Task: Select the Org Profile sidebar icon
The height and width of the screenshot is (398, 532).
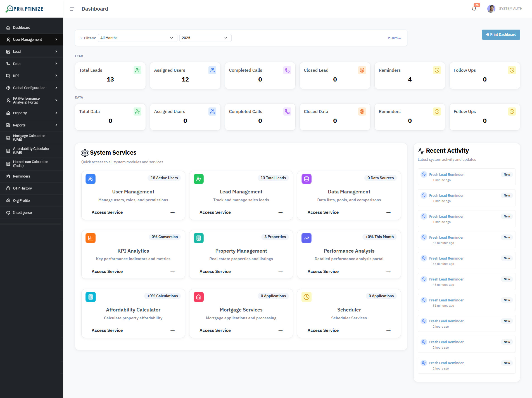Action: [8, 200]
